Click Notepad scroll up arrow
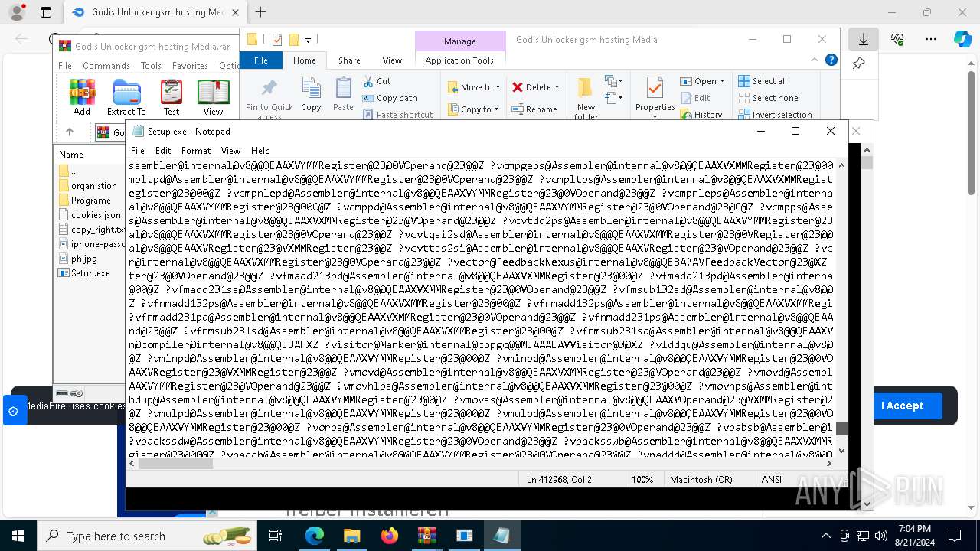The width and height of the screenshot is (980, 551). (x=841, y=165)
